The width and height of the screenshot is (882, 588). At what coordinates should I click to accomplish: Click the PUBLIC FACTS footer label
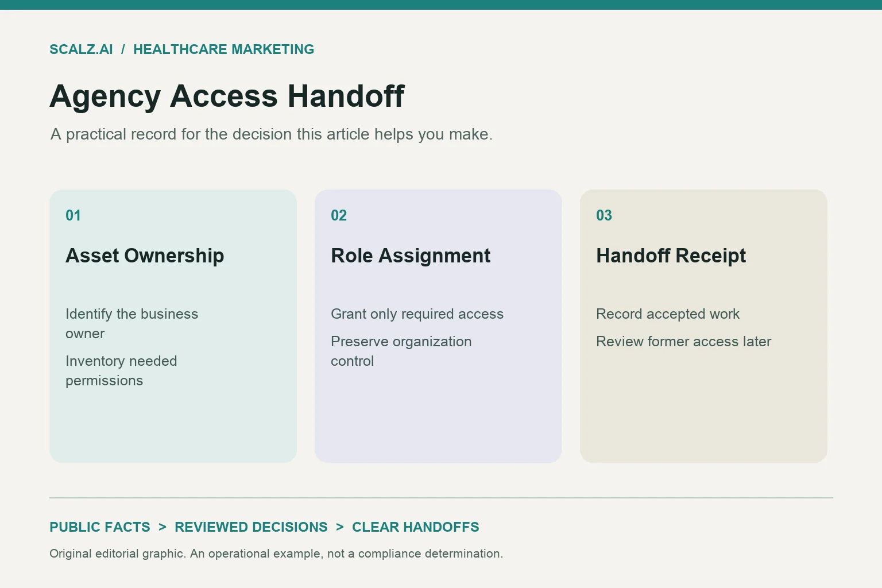(x=100, y=527)
